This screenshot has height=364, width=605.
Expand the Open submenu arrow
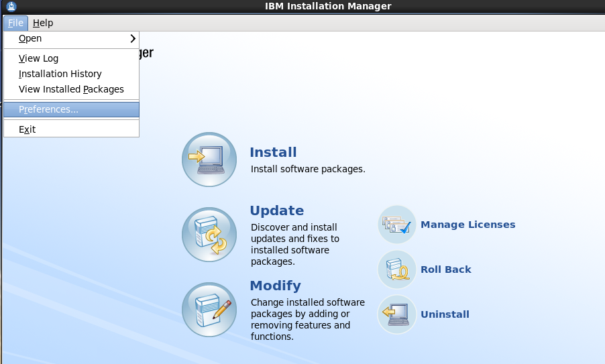point(133,39)
